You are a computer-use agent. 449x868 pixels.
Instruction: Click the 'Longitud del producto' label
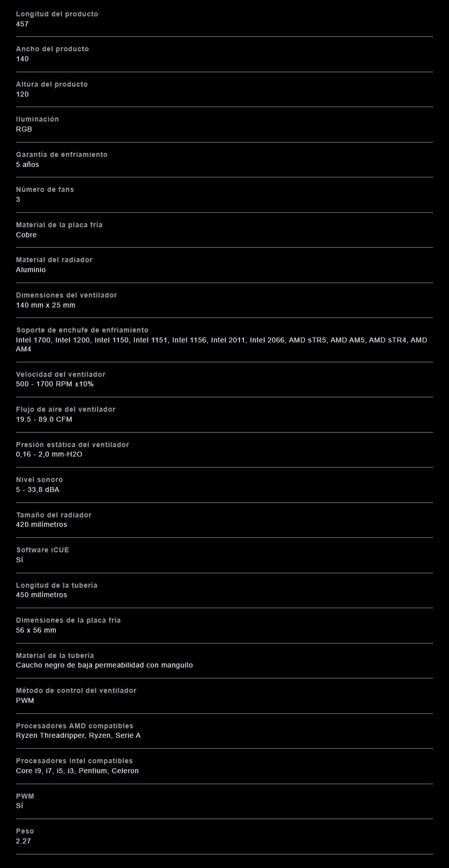point(57,14)
